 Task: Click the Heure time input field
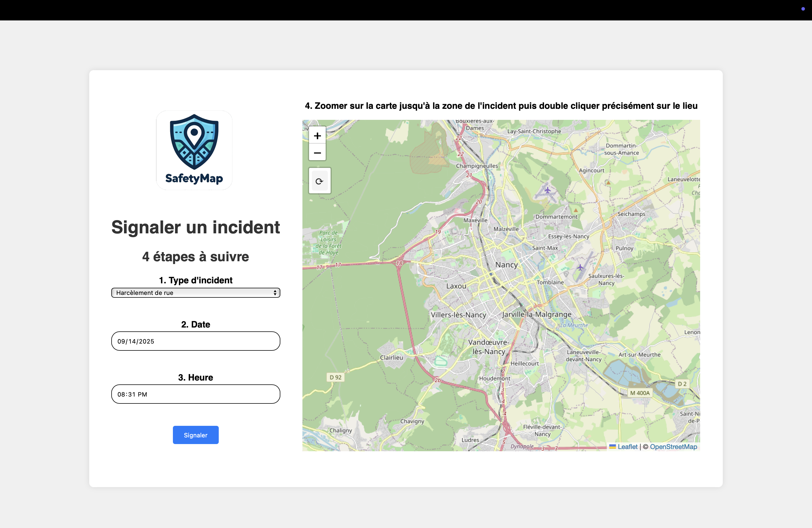pos(196,394)
